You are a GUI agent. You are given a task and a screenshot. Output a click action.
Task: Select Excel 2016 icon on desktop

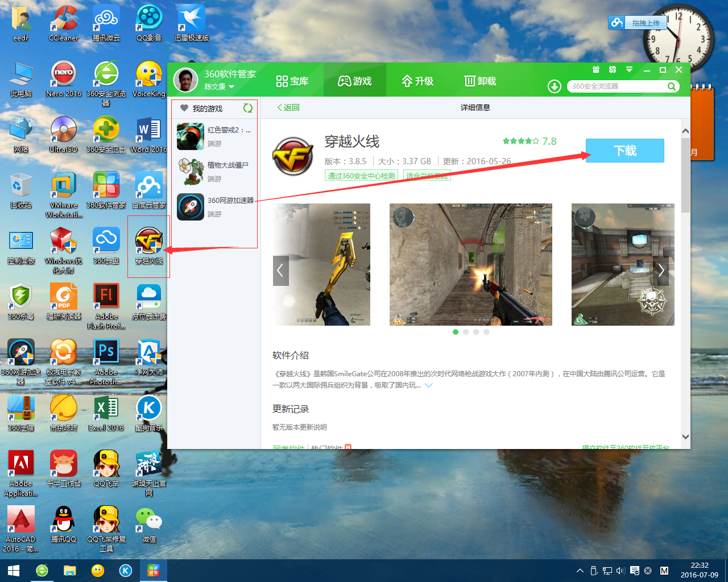pyautogui.click(x=106, y=413)
